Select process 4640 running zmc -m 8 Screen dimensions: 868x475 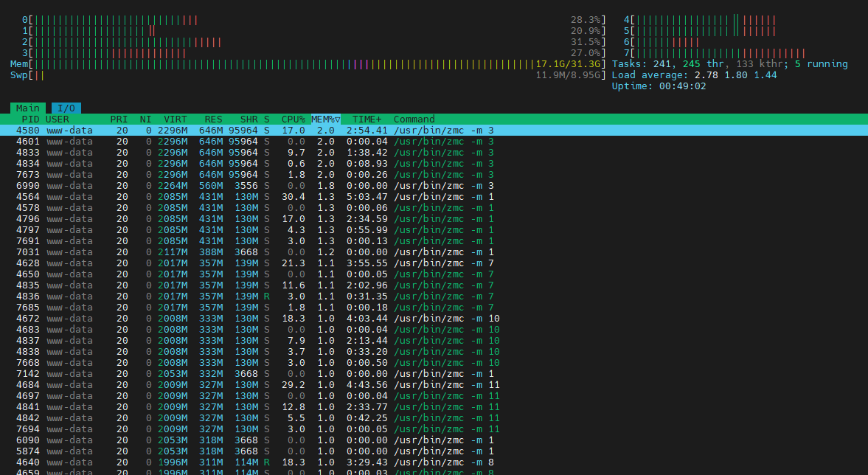point(434,462)
